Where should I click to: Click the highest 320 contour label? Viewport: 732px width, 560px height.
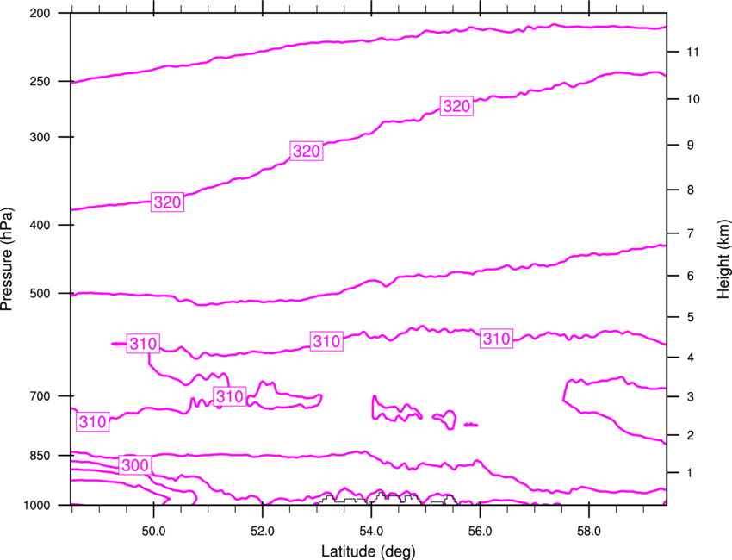(x=456, y=106)
